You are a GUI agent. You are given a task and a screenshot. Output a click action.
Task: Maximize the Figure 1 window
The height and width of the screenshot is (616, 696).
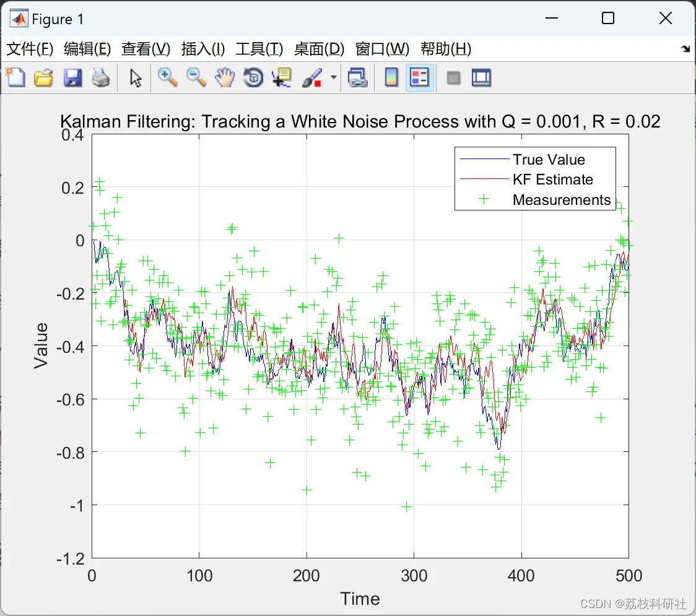(x=608, y=18)
